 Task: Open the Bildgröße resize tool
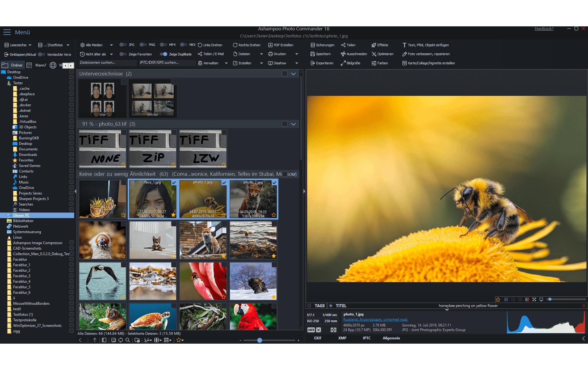[x=351, y=63]
